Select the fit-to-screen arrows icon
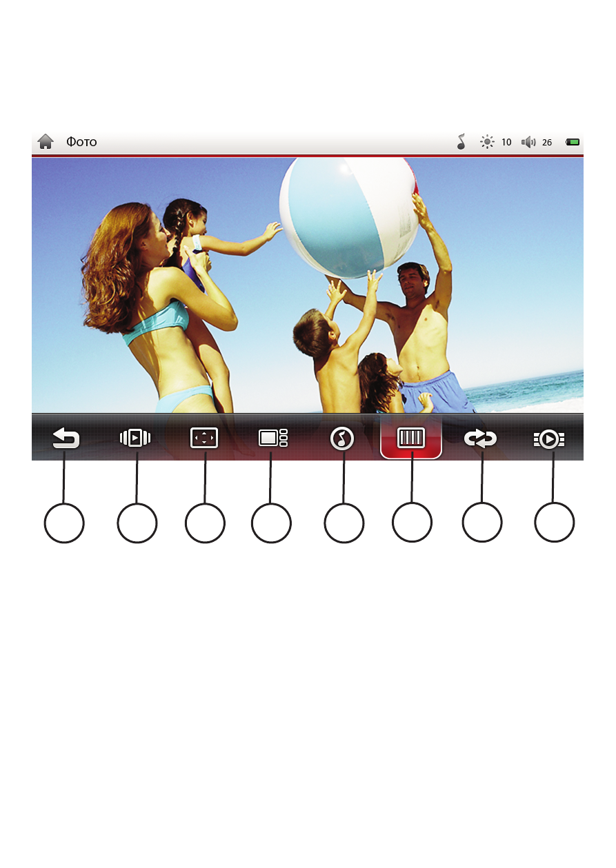Viewport: 616px width, 868px height. tap(204, 438)
